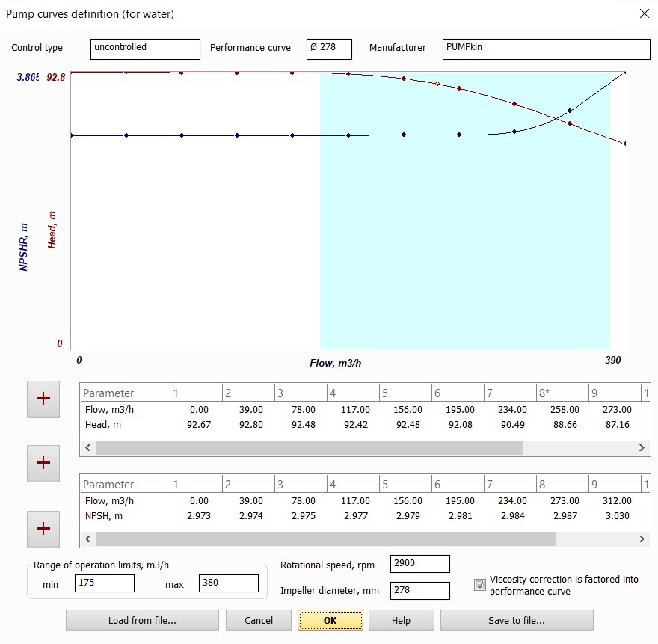Confirm with the OK button
658x644 pixels.
[330, 620]
